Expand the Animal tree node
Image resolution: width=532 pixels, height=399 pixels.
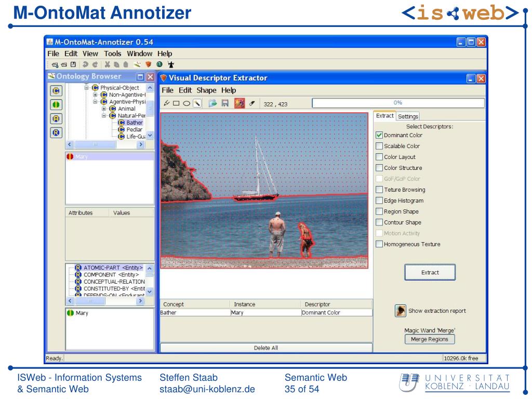point(104,109)
